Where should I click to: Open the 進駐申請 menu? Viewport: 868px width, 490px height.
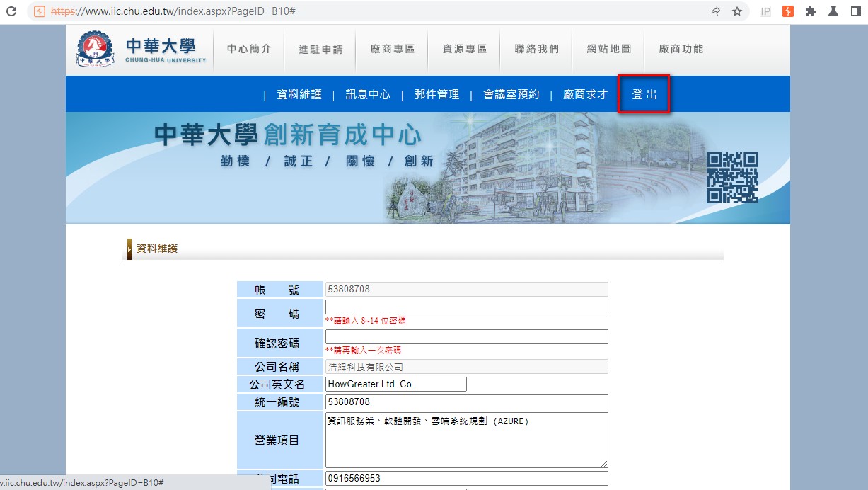tap(320, 50)
